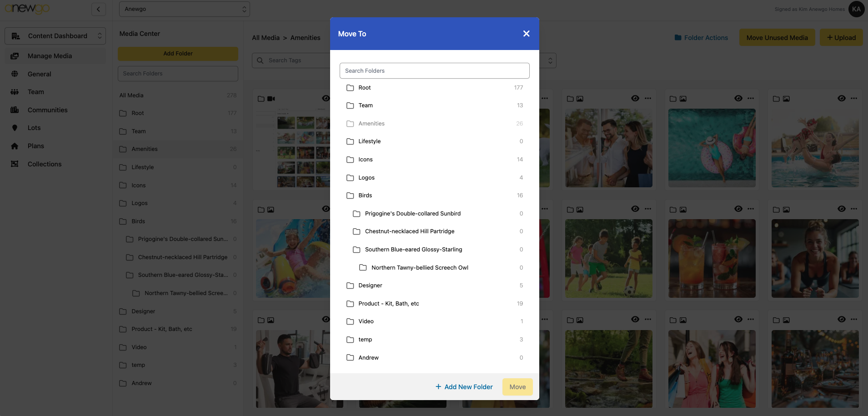The width and height of the screenshot is (868, 416).
Task: Click the Communities sidebar icon
Action: [x=15, y=110]
